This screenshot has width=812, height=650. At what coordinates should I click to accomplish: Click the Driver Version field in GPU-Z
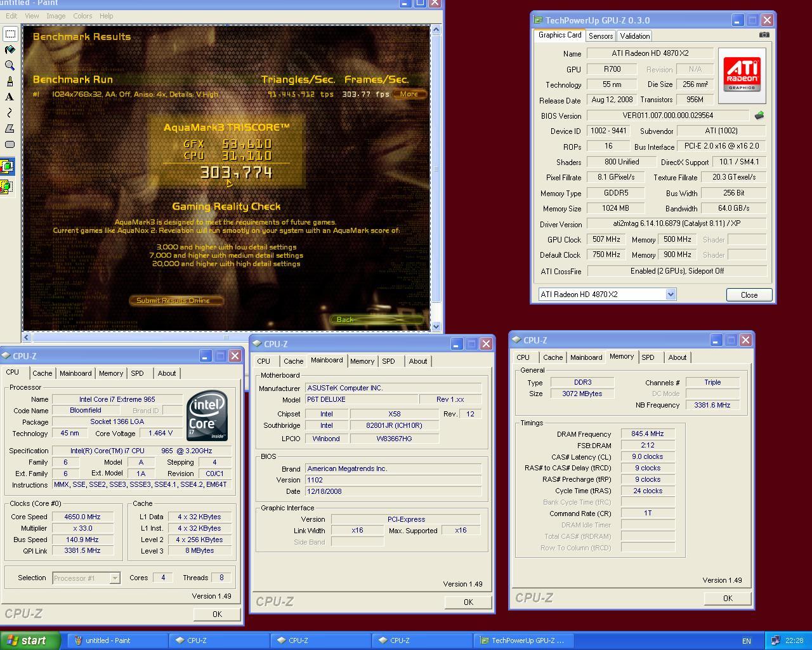[676, 223]
